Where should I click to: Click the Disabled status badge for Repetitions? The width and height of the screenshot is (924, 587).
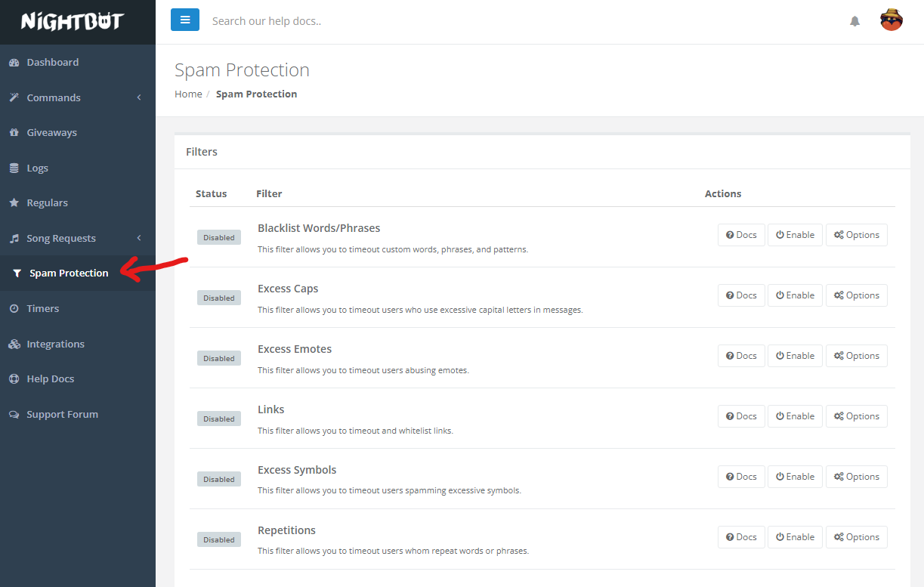219,540
